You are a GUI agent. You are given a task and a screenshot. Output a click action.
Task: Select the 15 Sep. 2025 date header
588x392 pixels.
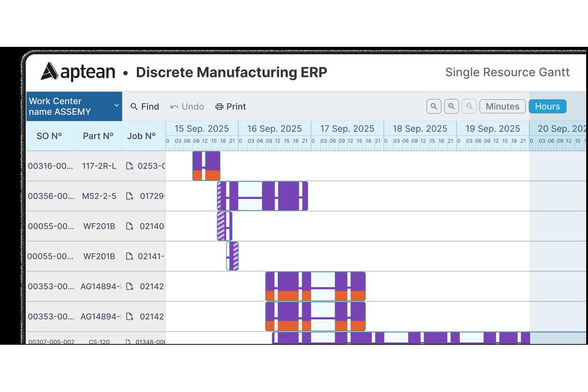202,129
